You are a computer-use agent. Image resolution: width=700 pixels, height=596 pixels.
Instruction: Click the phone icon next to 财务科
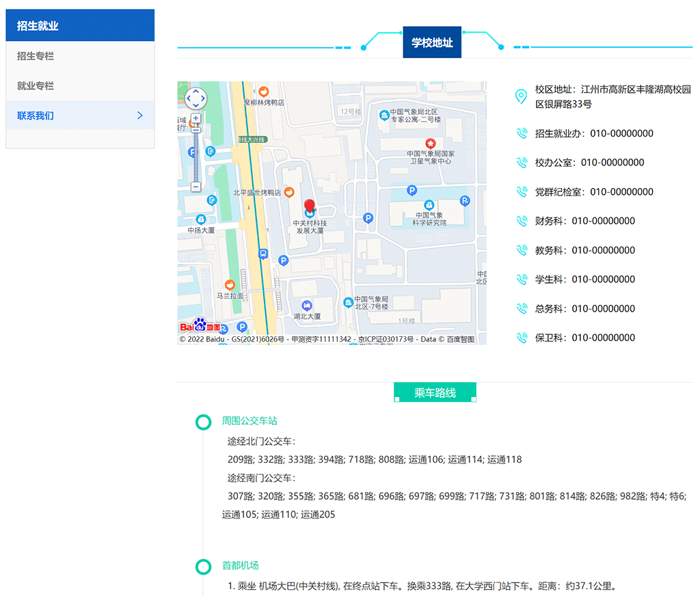point(522,221)
